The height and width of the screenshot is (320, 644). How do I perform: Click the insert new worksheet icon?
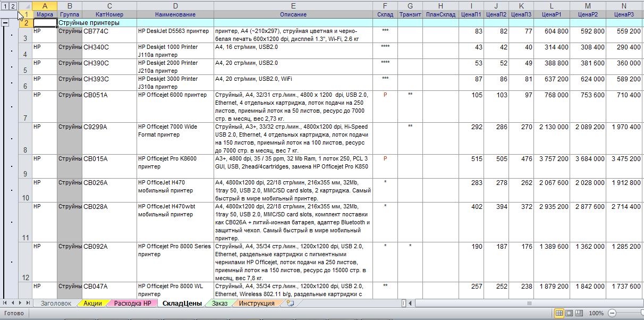coord(290,304)
